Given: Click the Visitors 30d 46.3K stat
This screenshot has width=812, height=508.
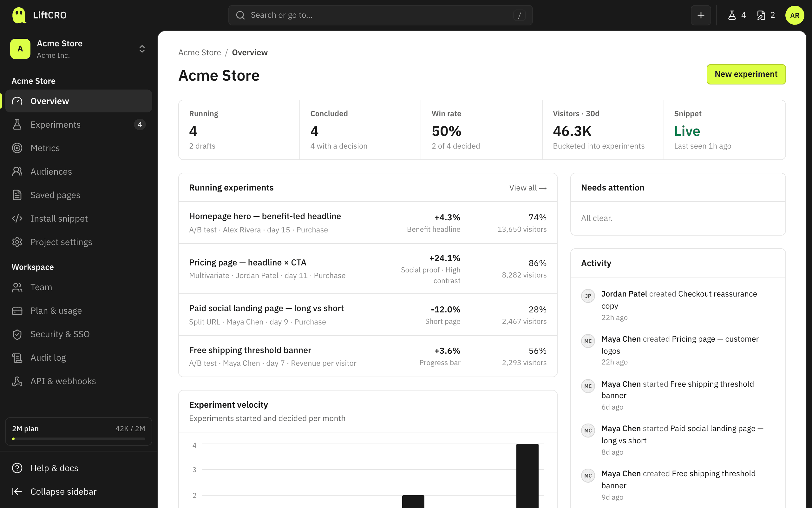Looking at the screenshot, I should (572, 131).
